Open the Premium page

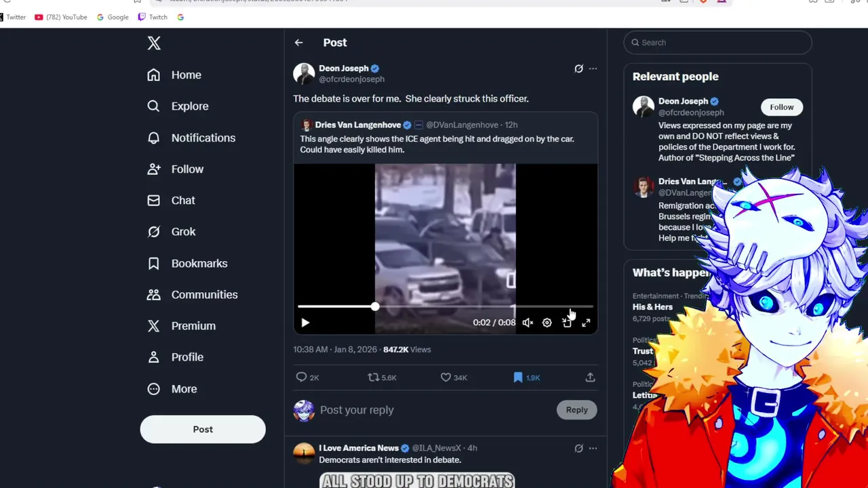[181, 326]
